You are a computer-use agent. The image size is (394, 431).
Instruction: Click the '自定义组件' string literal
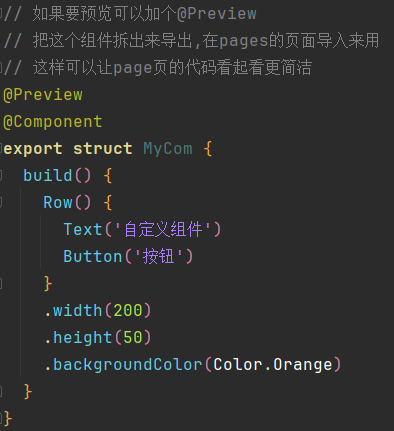[163, 229]
